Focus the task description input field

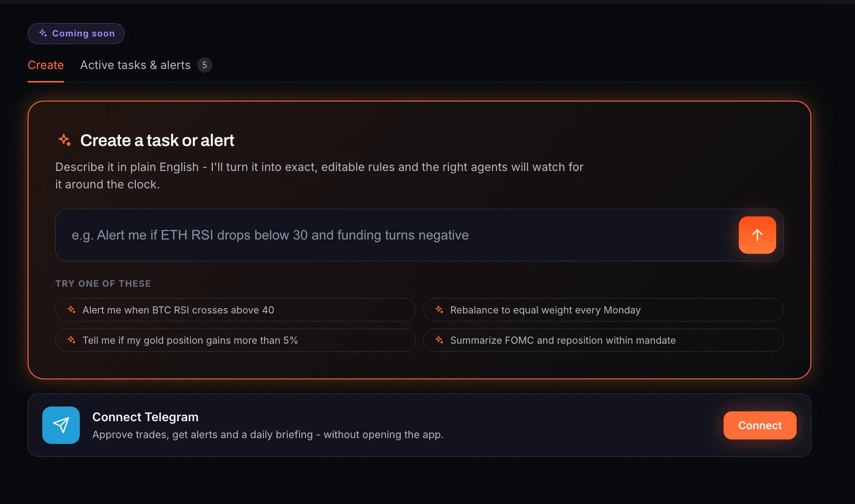(397, 235)
